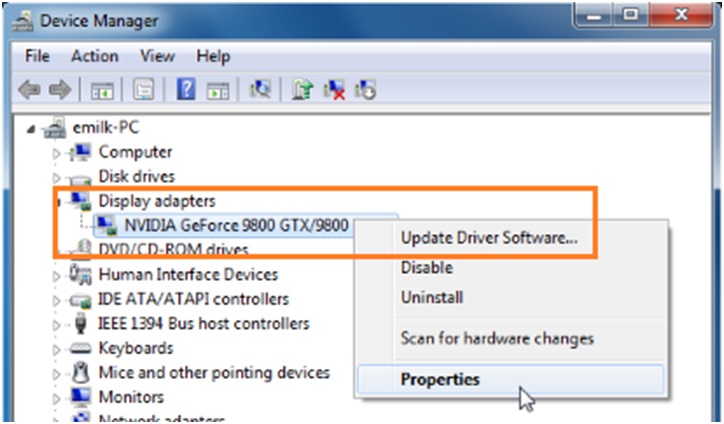Click the Keyboards category icon
724x424 pixels.
pos(80,349)
